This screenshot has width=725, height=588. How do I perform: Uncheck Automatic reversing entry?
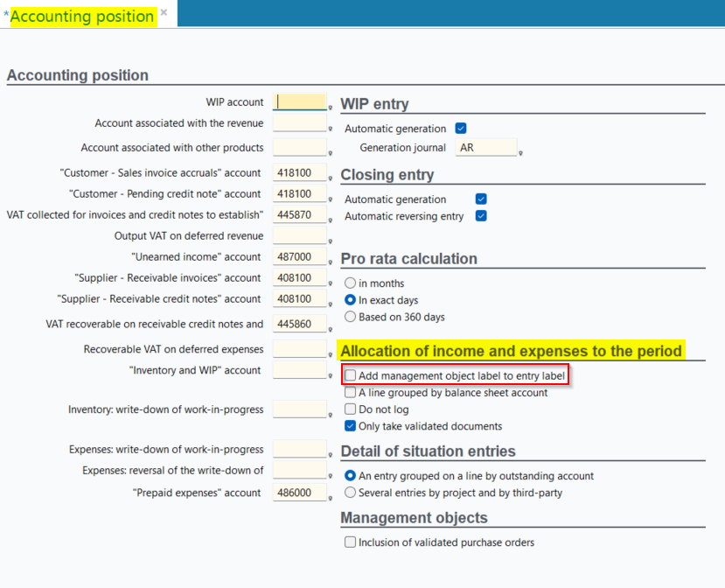[x=480, y=216]
